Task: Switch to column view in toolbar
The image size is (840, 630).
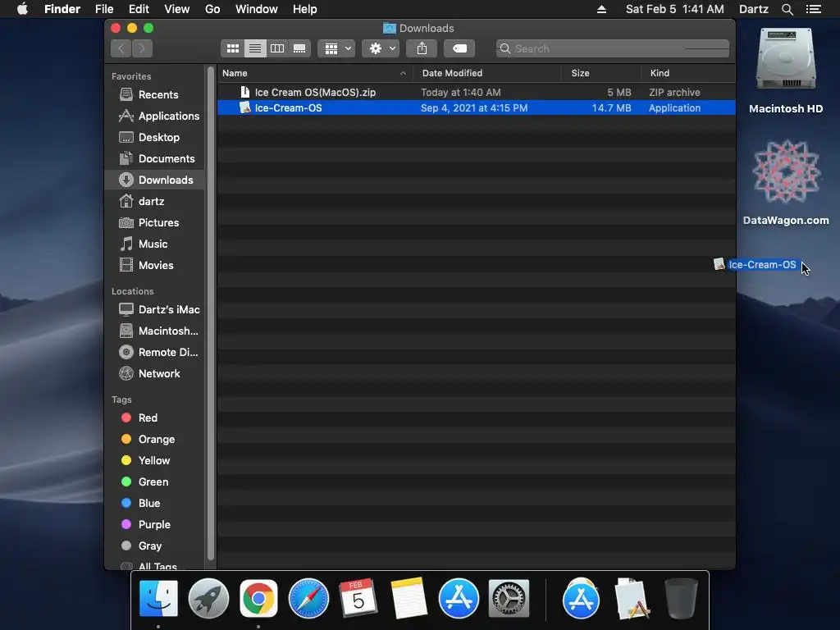Action: pos(277,48)
